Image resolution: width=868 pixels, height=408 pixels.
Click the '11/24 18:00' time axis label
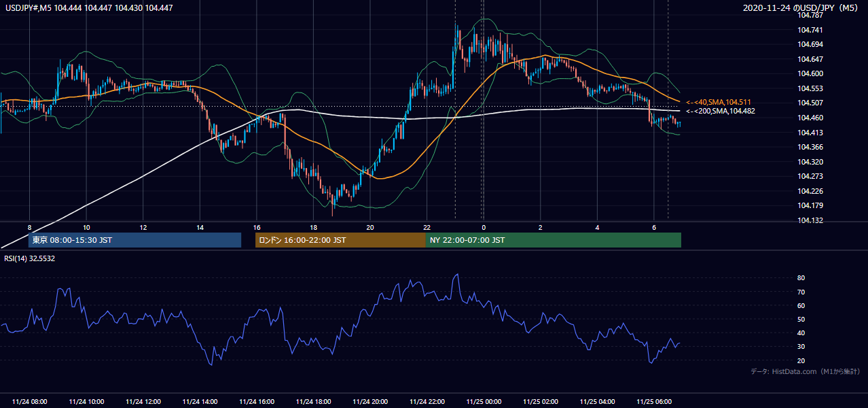click(x=313, y=402)
